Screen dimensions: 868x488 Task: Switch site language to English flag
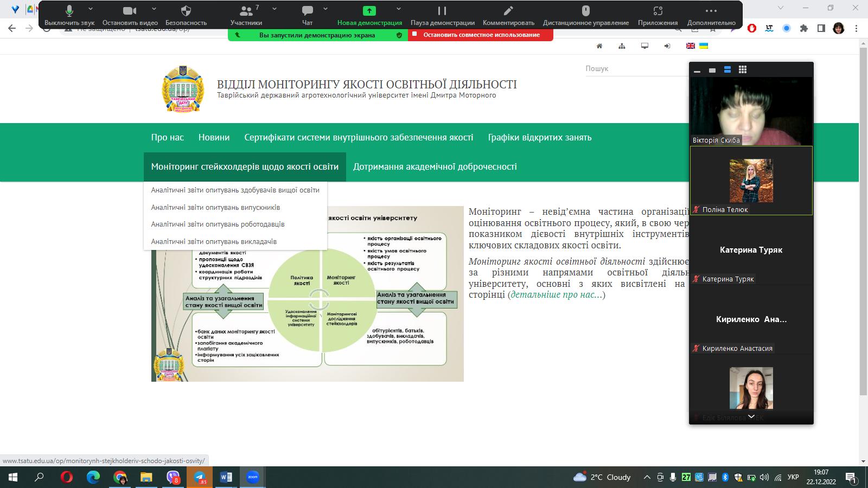tap(691, 46)
